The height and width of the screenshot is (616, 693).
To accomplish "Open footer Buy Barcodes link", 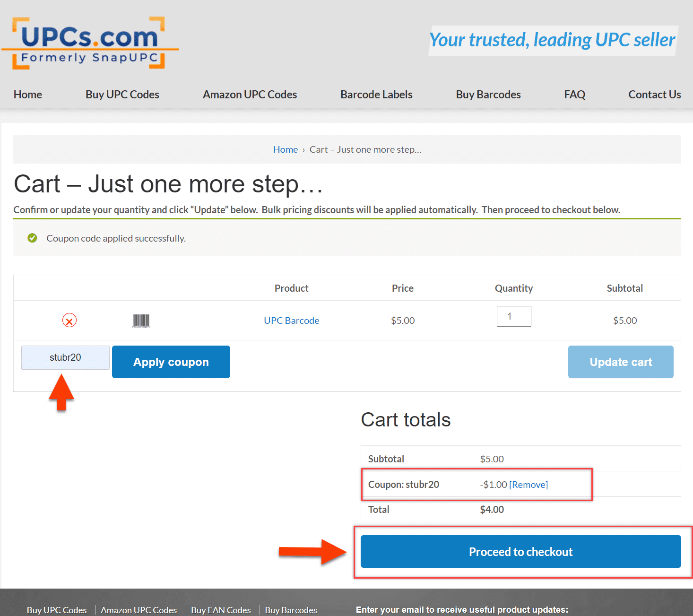I will point(291,610).
